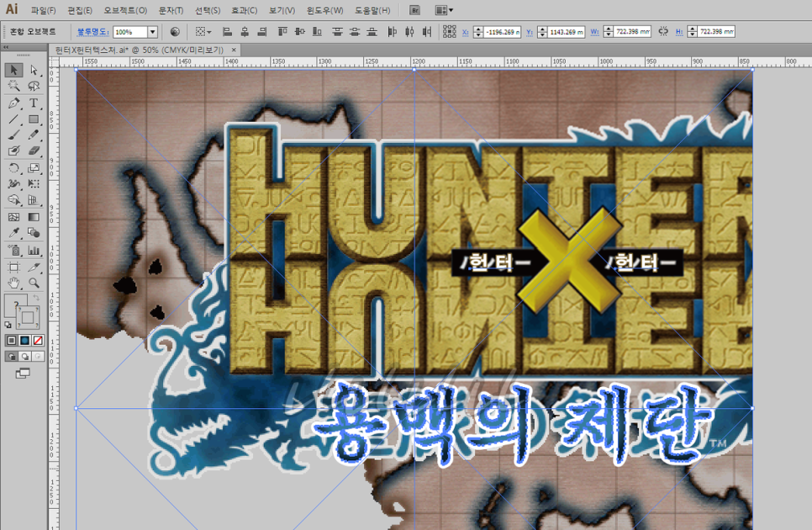Open the 오브젝트(O) menu
The width and height of the screenshot is (812, 530).
pyautogui.click(x=125, y=10)
